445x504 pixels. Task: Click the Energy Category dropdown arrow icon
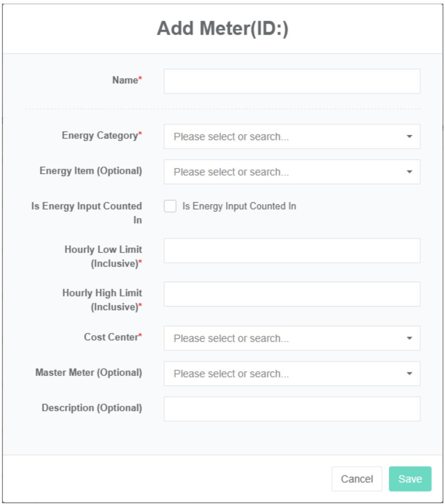point(409,137)
